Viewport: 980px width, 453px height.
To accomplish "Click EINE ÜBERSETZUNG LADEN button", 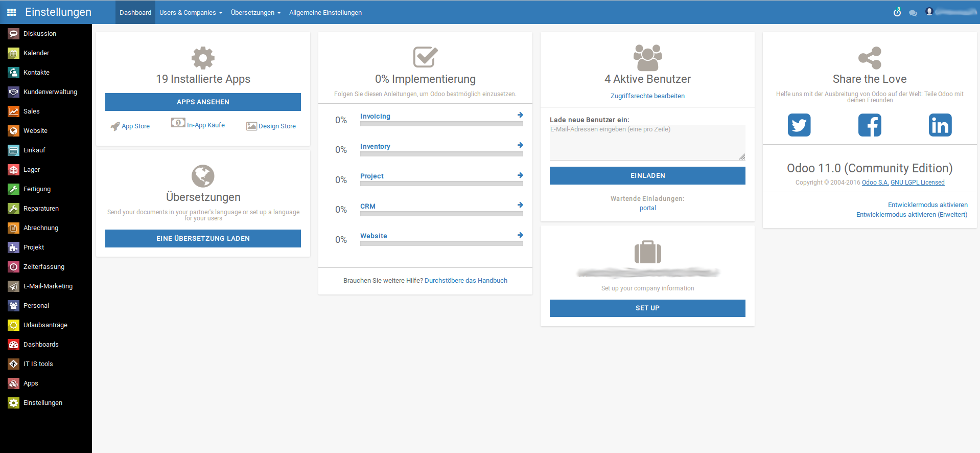I will pos(203,238).
